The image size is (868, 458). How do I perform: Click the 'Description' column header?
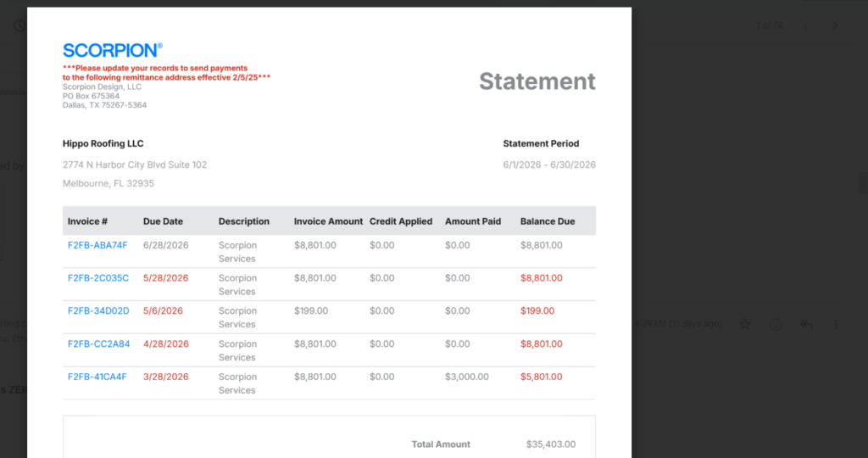243,221
